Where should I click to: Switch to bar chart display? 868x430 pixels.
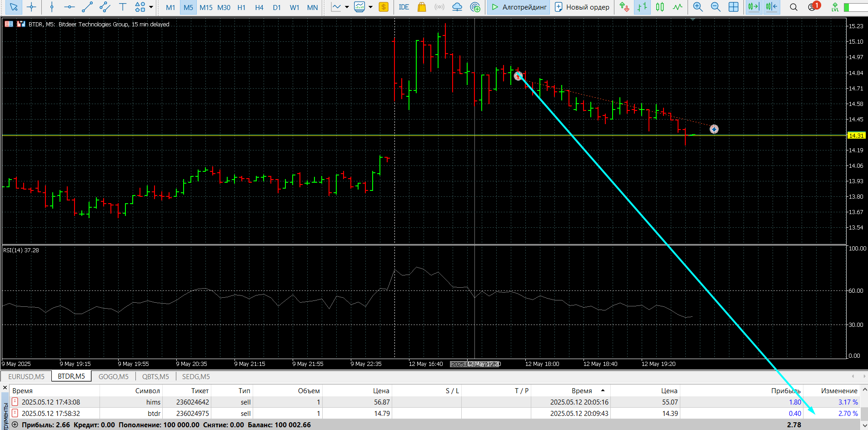pos(642,7)
